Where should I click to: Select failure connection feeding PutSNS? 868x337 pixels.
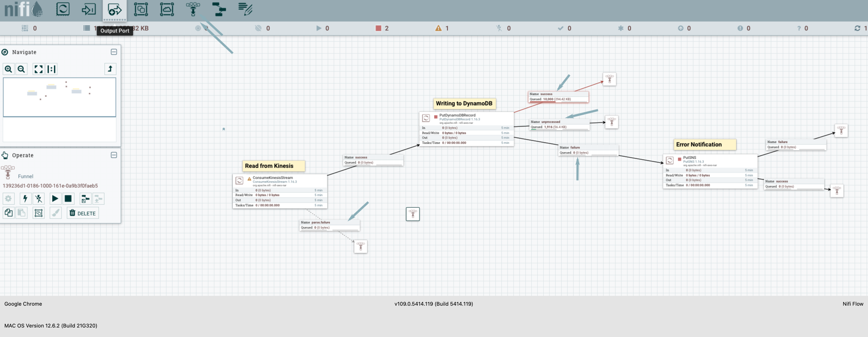click(x=588, y=150)
